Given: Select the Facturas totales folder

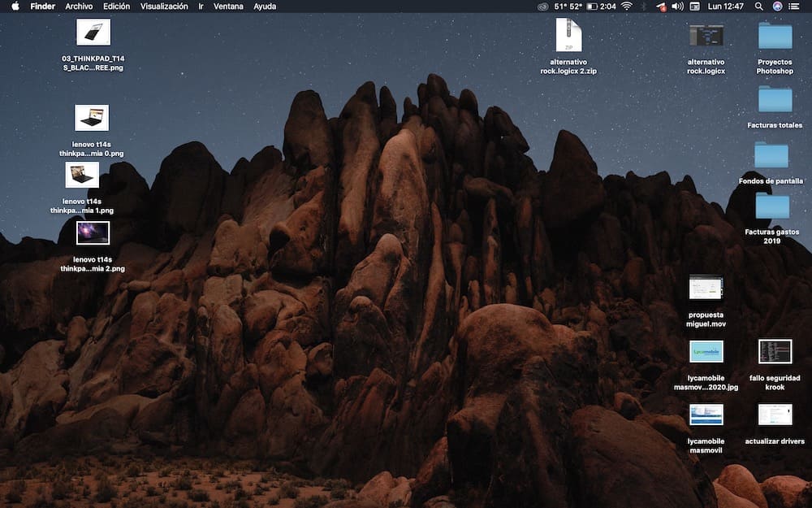Looking at the screenshot, I should coord(775,99).
